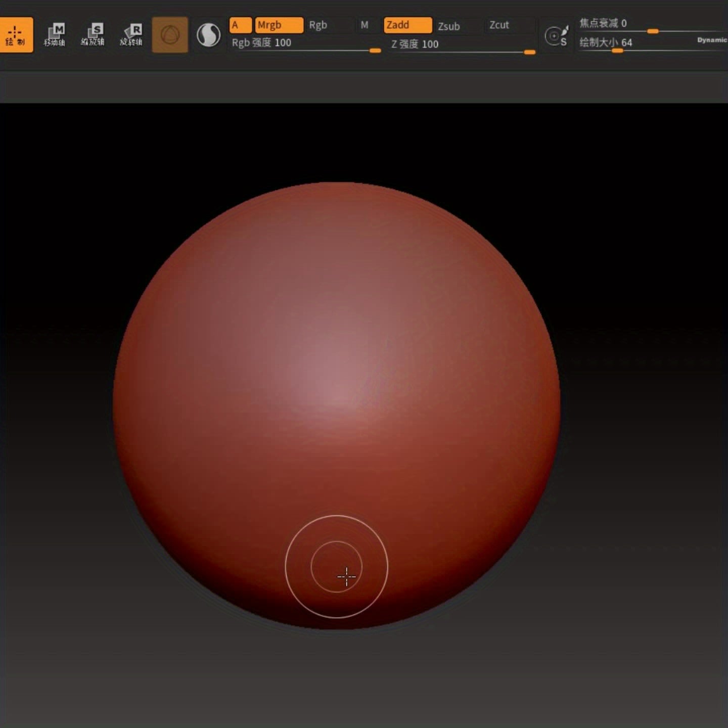The height and width of the screenshot is (728, 728).
Task: Click the brush symmetry S icon
Action: tap(556, 36)
